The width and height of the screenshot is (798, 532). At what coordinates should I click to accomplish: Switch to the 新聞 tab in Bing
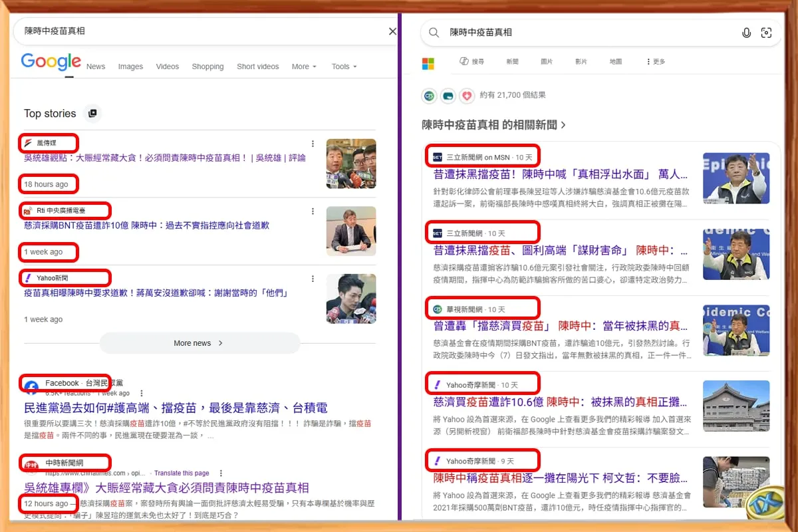tap(512, 62)
